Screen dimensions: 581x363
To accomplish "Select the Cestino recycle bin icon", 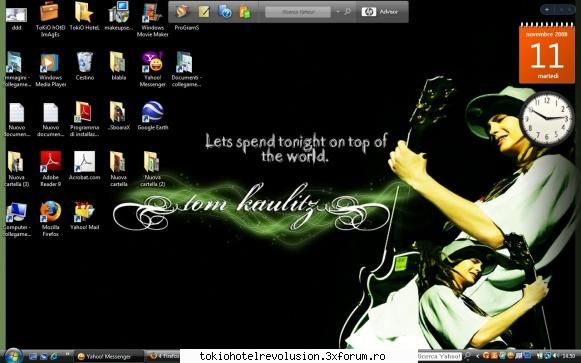I will point(84,66).
